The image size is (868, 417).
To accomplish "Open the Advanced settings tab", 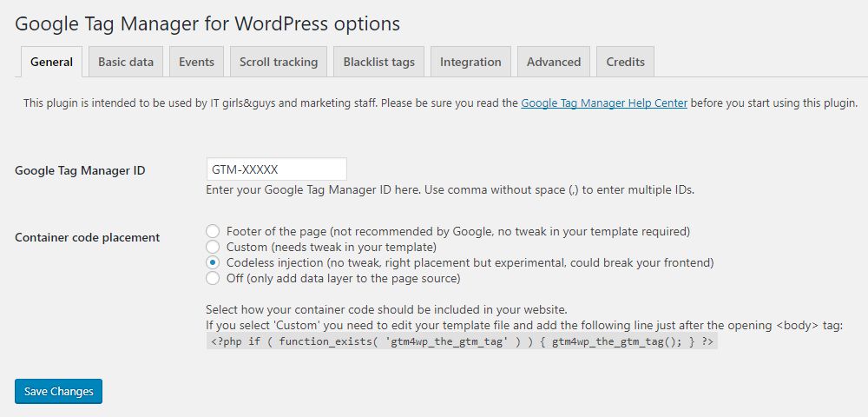I will pyautogui.click(x=553, y=62).
